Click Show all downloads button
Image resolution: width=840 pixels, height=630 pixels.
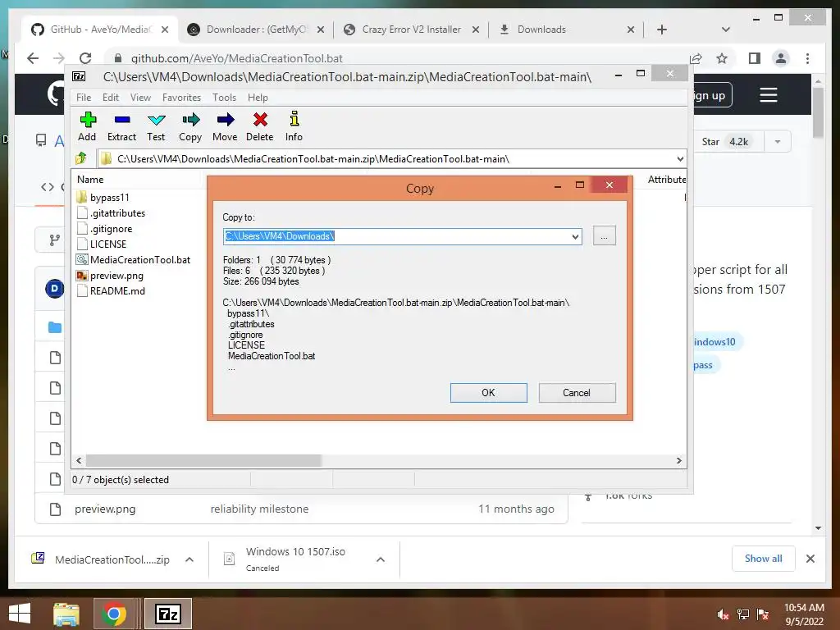pyautogui.click(x=763, y=559)
